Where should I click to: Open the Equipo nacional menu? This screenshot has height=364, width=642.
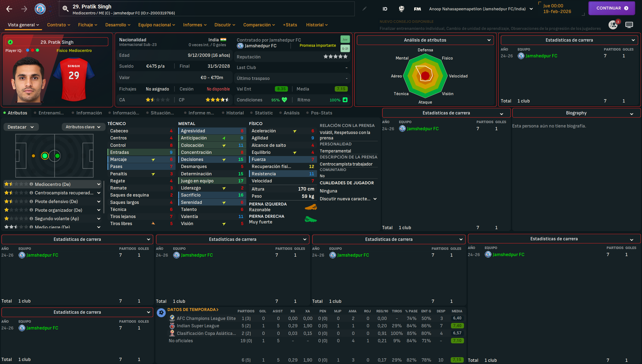156,25
